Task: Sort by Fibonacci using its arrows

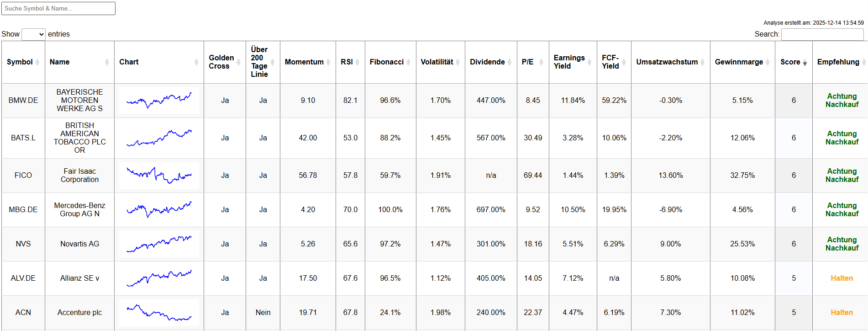Action: 409,62
